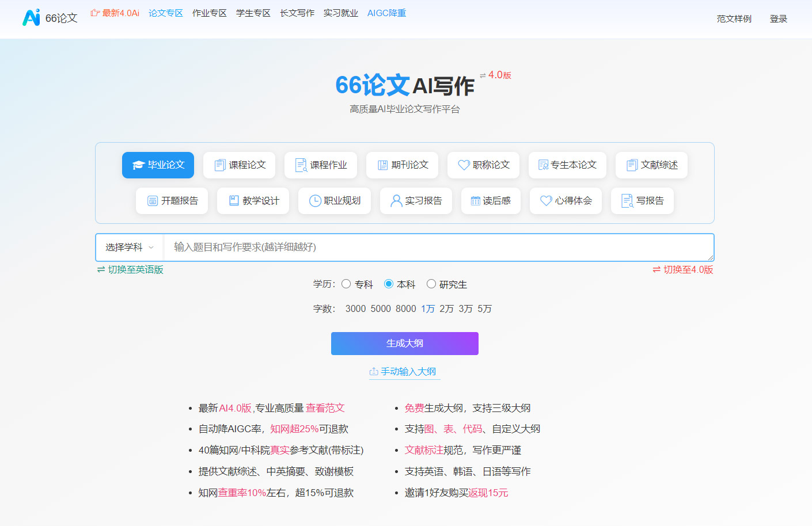This screenshot has height=526, width=812.
Task: Switch version via 切换至4.0版 link
Action: (x=682, y=269)
